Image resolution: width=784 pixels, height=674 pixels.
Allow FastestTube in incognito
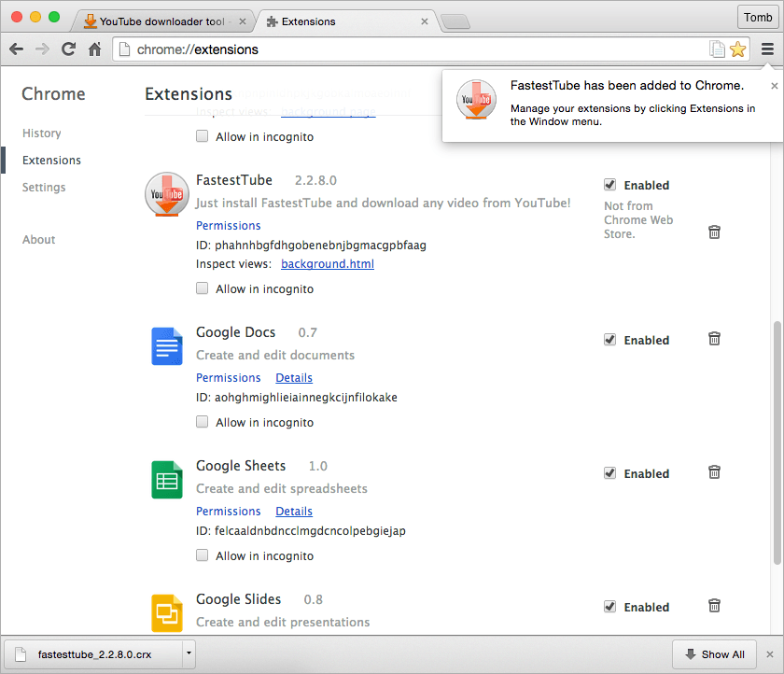click(202, 288)
